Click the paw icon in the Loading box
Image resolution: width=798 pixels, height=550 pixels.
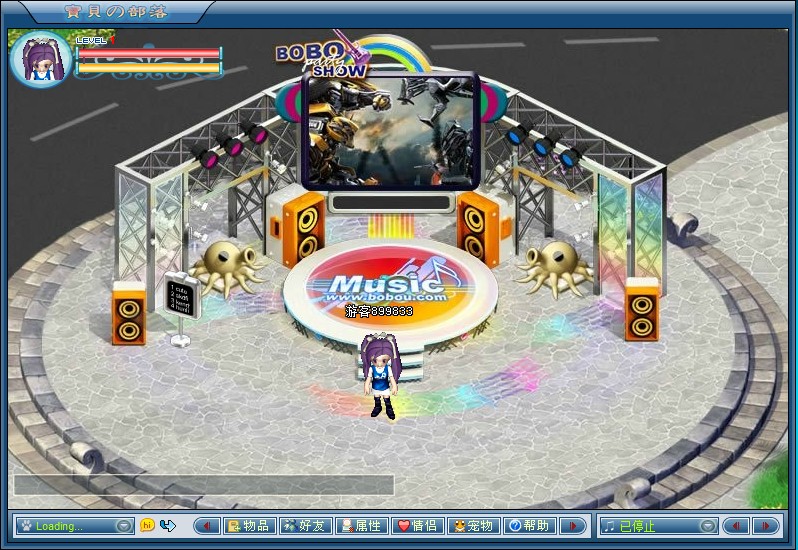(x=26, y=526)
